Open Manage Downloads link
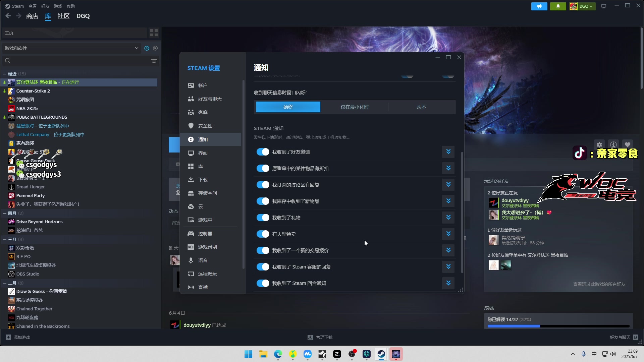The image size is (644, 362). [x=320, y=337]
